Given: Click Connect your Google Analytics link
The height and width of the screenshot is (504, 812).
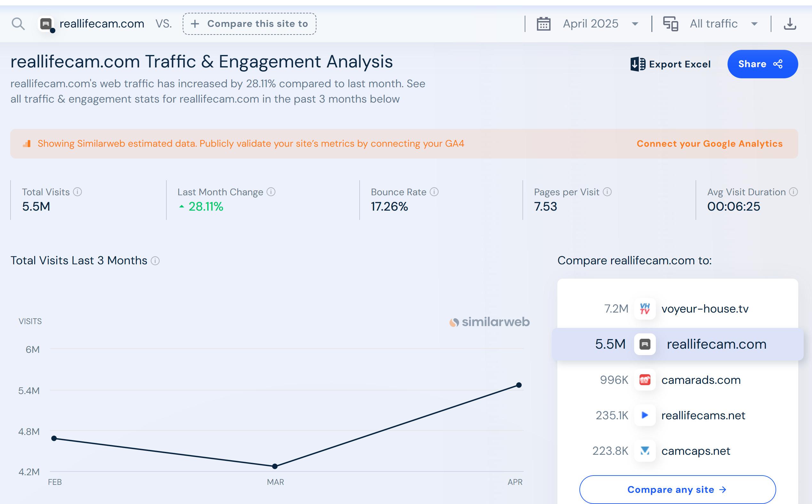Looking at the screenshot, I should [709, 144].
